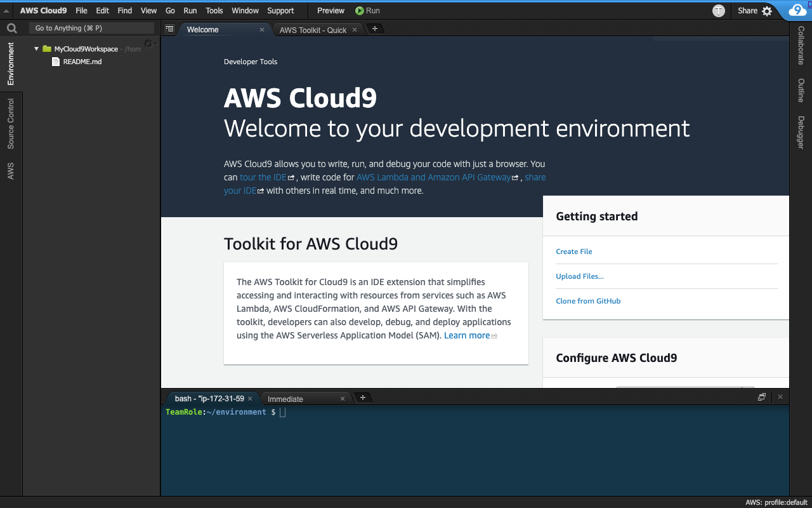
Task: Open the Source Control side panel
Action: pyautogui.click(x=11, y=124)
